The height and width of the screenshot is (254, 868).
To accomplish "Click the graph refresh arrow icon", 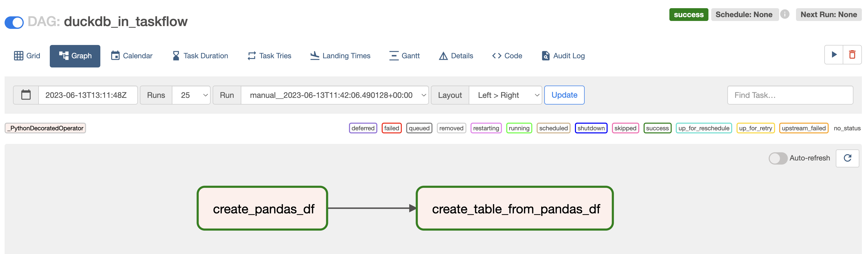I will (847, 158).
